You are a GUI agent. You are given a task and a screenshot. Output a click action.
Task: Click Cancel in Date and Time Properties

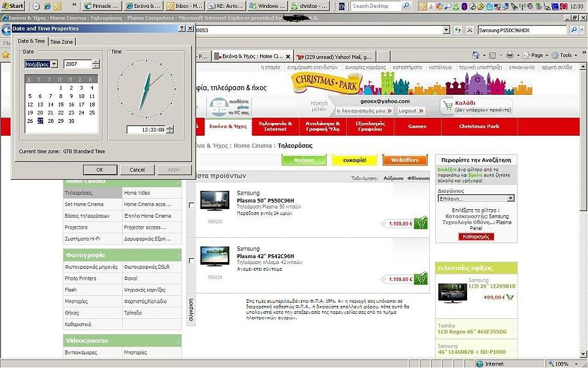pyautogui.click(x=137, y=170)
